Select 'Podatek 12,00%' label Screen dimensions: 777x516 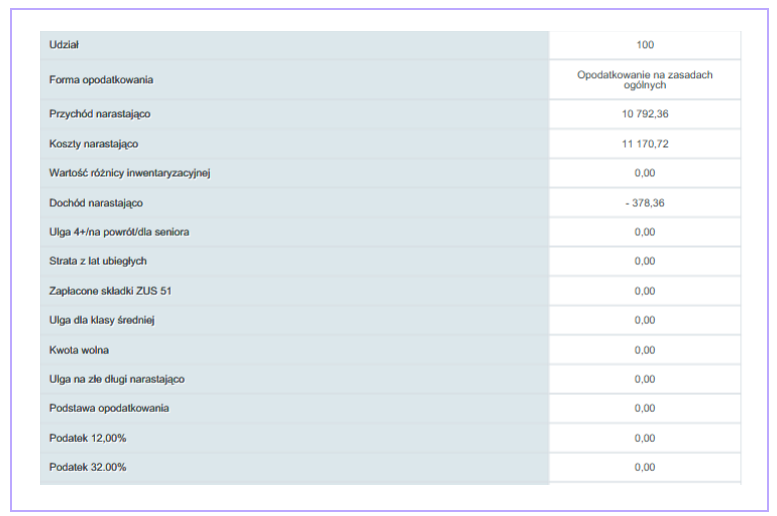tap(88, 438)
